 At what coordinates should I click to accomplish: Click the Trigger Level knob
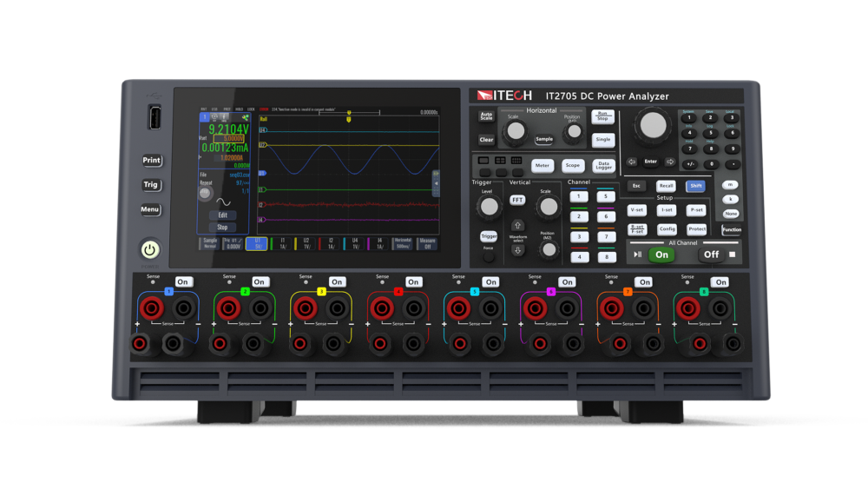(489, 207)
